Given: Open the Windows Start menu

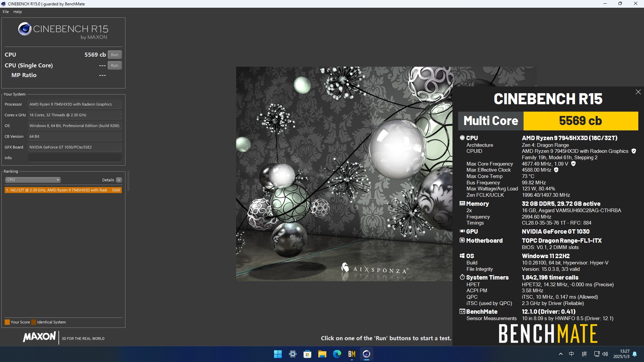Looking at the screenshot, I should click(278, 354).
